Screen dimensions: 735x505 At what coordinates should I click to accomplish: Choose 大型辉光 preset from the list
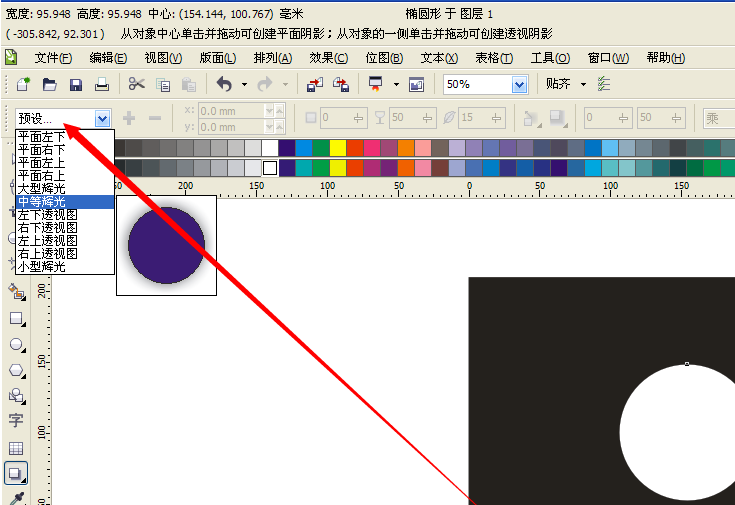[65, 189]
